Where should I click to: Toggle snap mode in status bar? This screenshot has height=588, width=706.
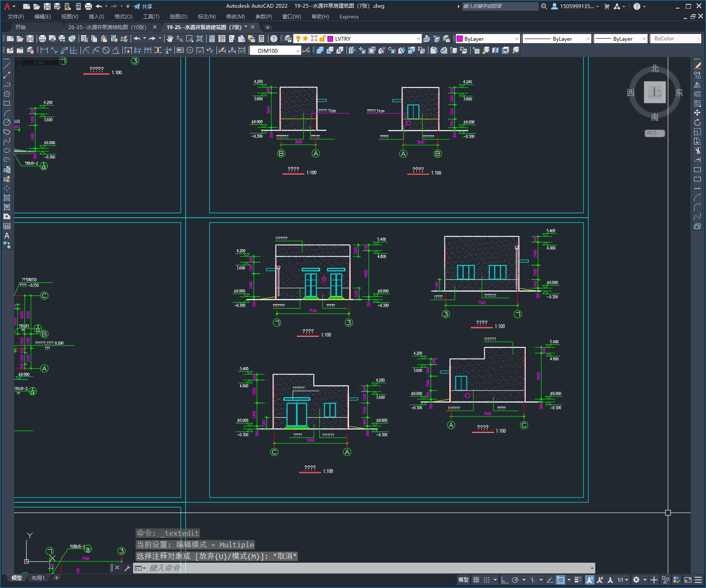(x=486, y=580)
